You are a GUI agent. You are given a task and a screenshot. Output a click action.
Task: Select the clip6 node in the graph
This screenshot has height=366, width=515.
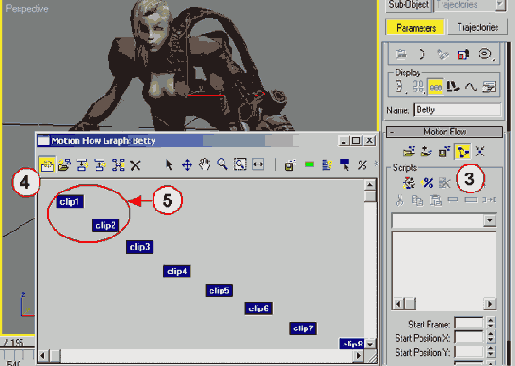click(x=258, y=308)
